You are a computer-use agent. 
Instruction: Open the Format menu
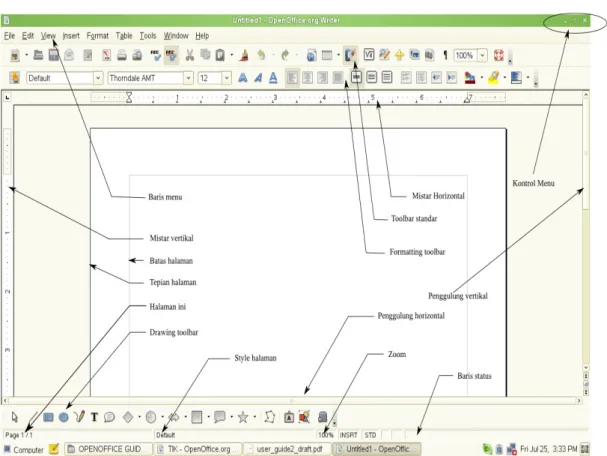(x=98, y=36)
